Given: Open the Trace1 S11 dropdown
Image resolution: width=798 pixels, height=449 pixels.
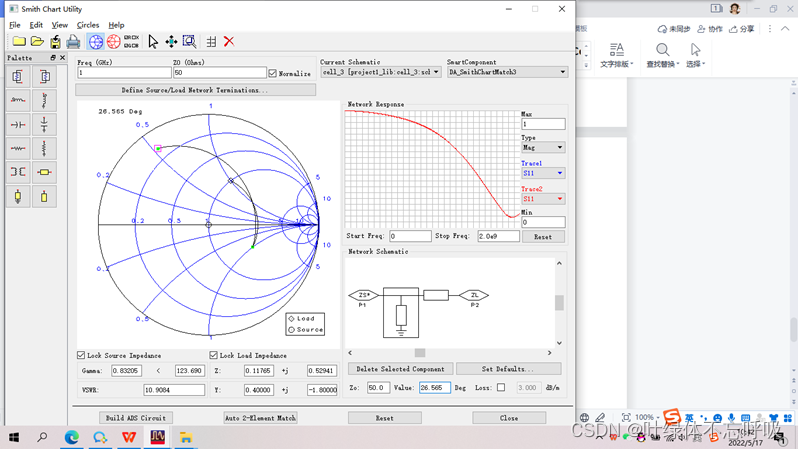Looking at the screenshot, I should click(x=543, y=173).
